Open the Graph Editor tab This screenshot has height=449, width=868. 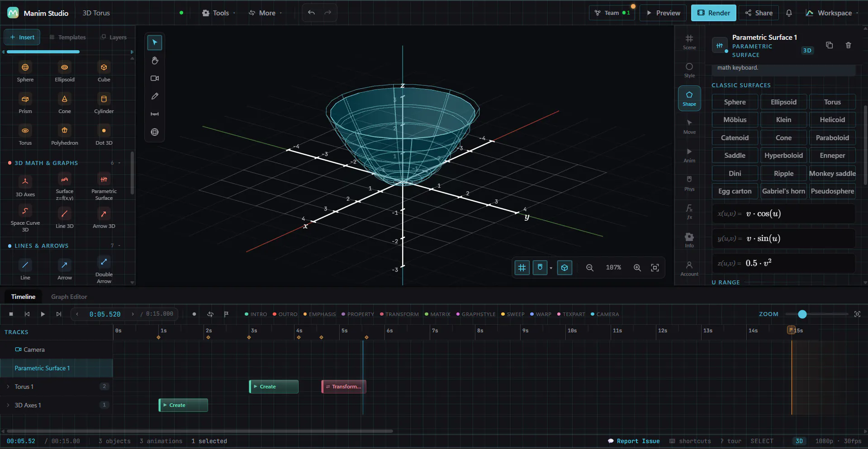point(69,297)
